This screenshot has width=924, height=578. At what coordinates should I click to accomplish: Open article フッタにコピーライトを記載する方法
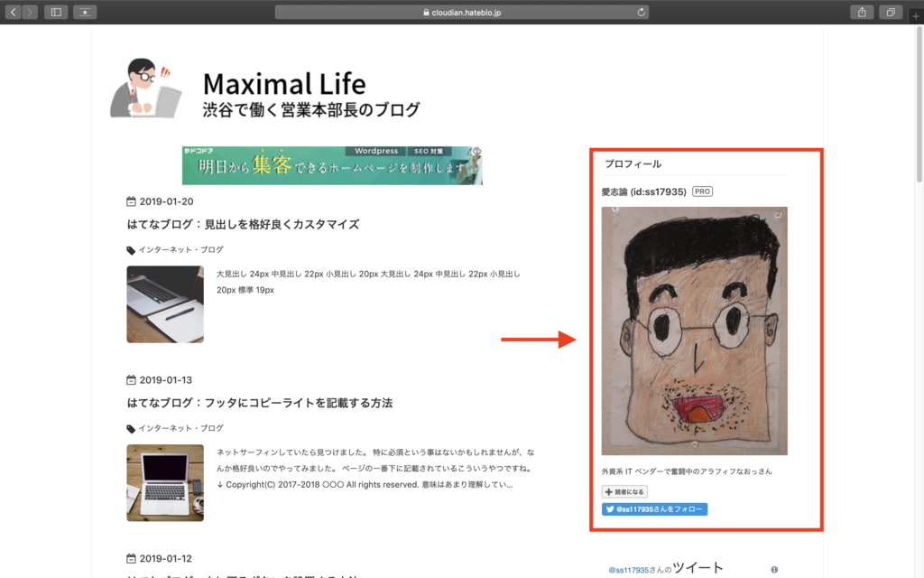(x=259, y=403)
